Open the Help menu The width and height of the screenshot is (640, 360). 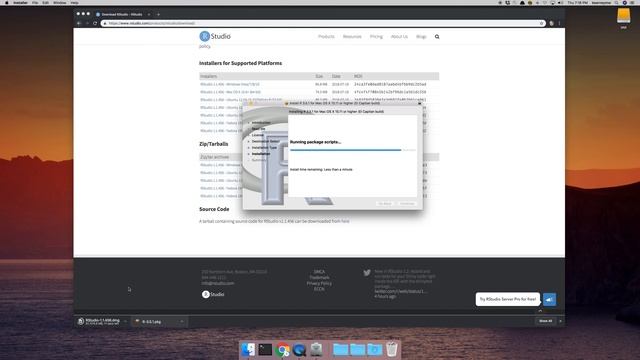point(74,2)
